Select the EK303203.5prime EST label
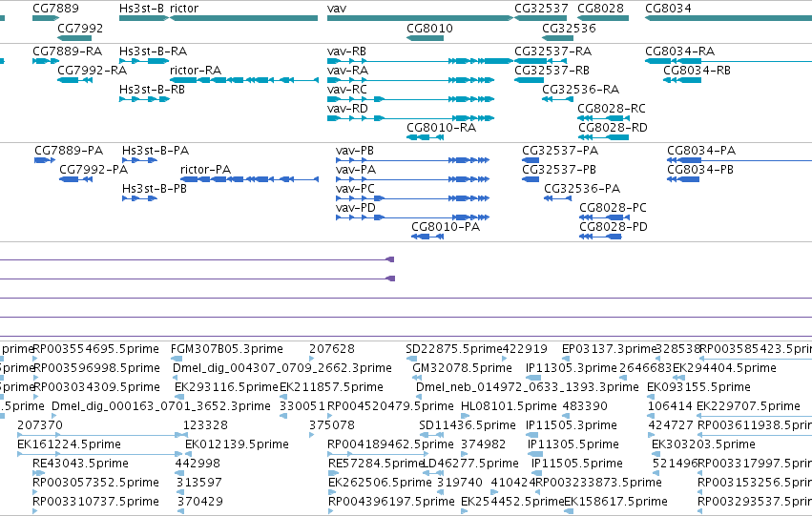The image size is (812, 516). tap(703, 444)
